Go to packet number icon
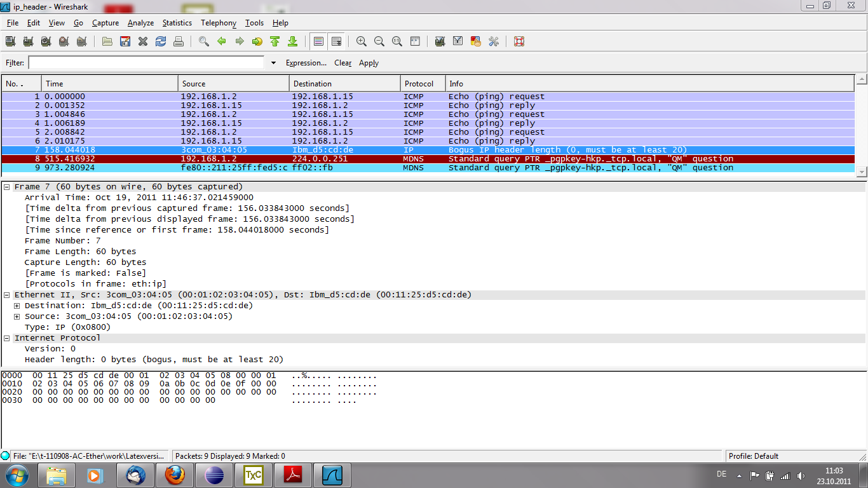 pyautogui.click(x=257, y=41)
